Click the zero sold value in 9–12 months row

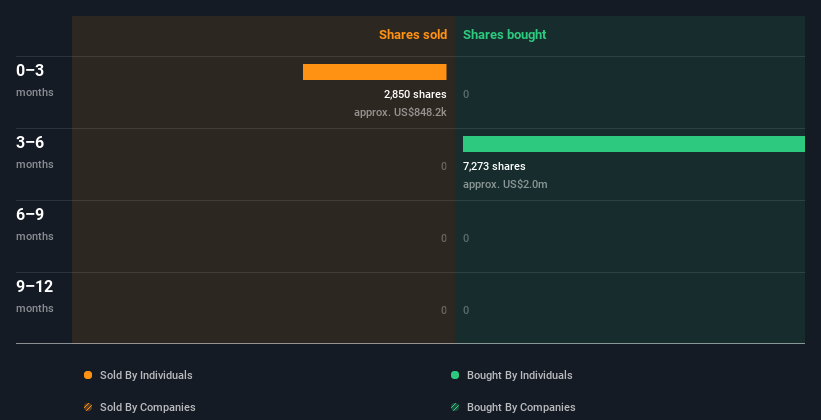[x=444, y=311]
